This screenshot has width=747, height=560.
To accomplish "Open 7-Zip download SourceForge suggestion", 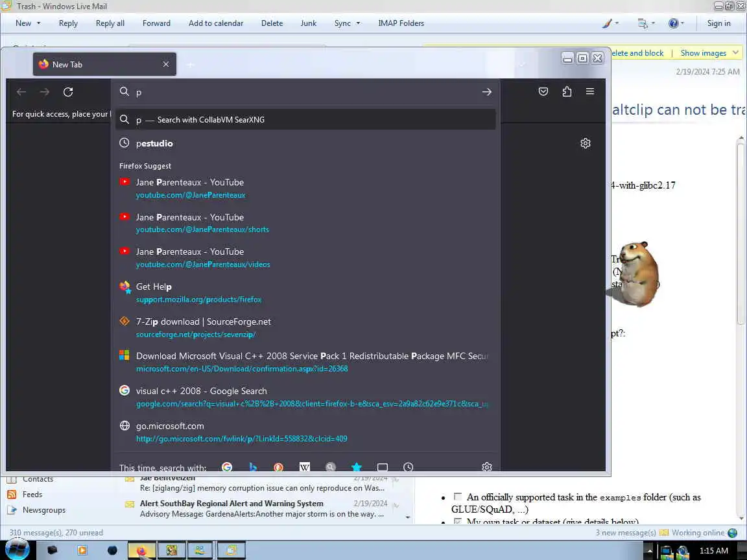I will tap(305, 327).
